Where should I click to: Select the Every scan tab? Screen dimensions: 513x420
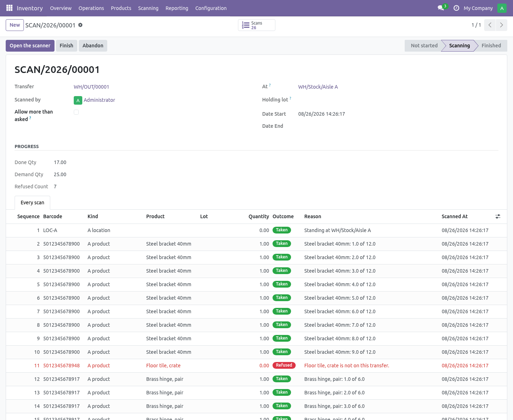coord(32,203)
